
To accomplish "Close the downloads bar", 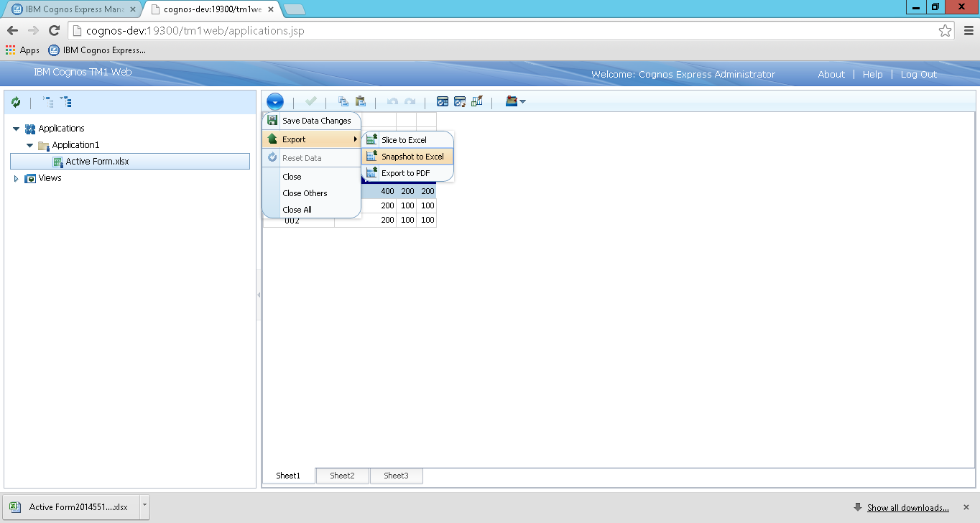I will pos(967,507).
